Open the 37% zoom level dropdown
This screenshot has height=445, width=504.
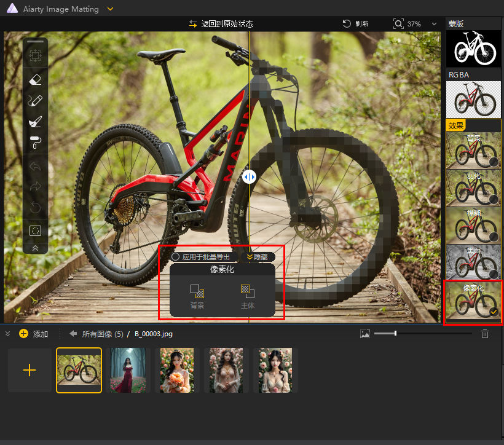[x=434, y=24]
